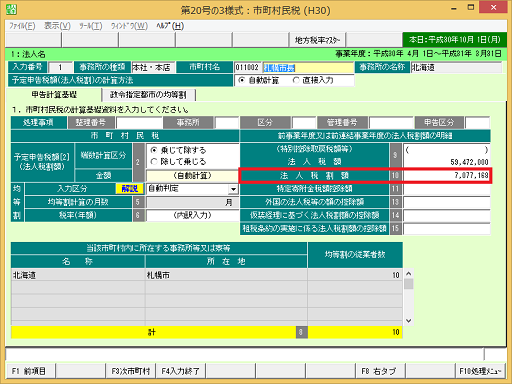Open the ヘルプ(H) menu
The image size is (512, 384).
(170, 26)
